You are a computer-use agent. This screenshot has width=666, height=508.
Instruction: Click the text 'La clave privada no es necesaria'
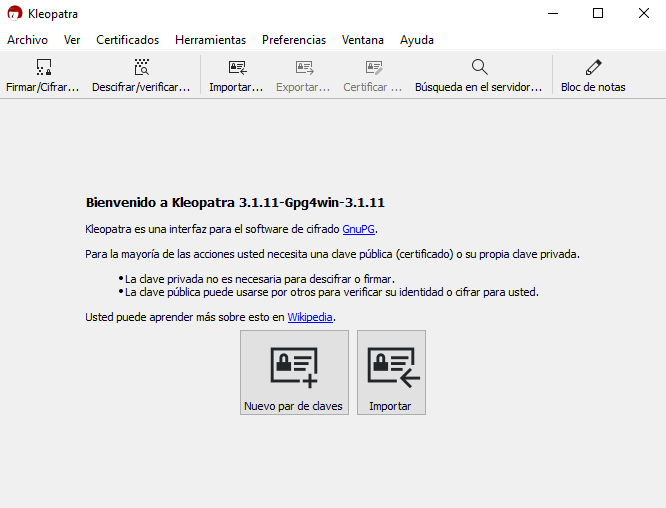click(205, 279)
